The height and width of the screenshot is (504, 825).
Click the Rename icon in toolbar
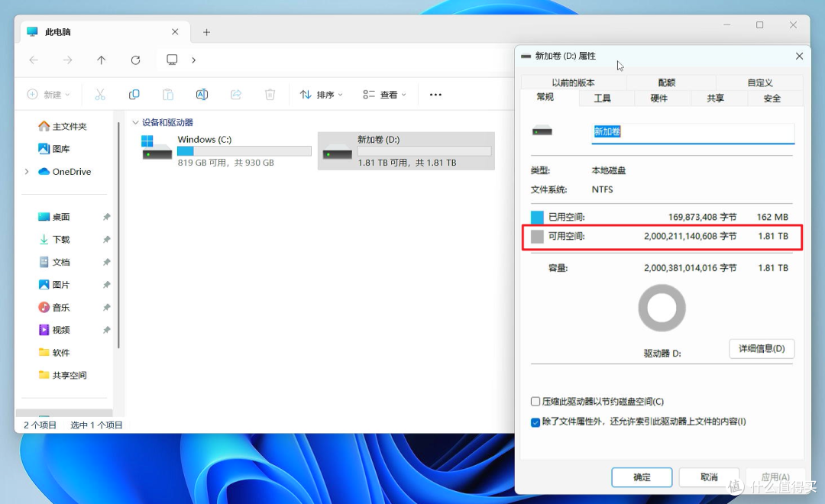(x=202, y=95)
